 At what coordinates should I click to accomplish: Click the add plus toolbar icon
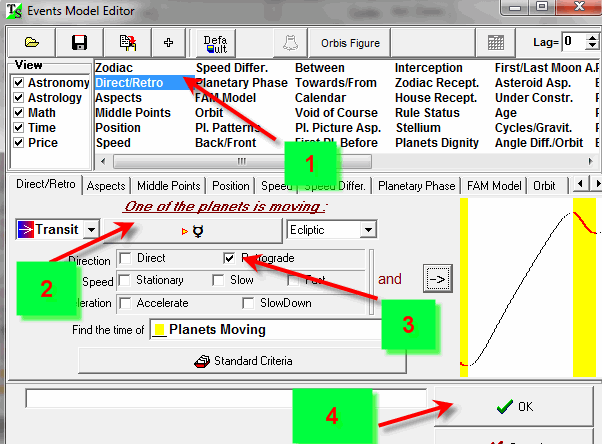pos(168,43)
